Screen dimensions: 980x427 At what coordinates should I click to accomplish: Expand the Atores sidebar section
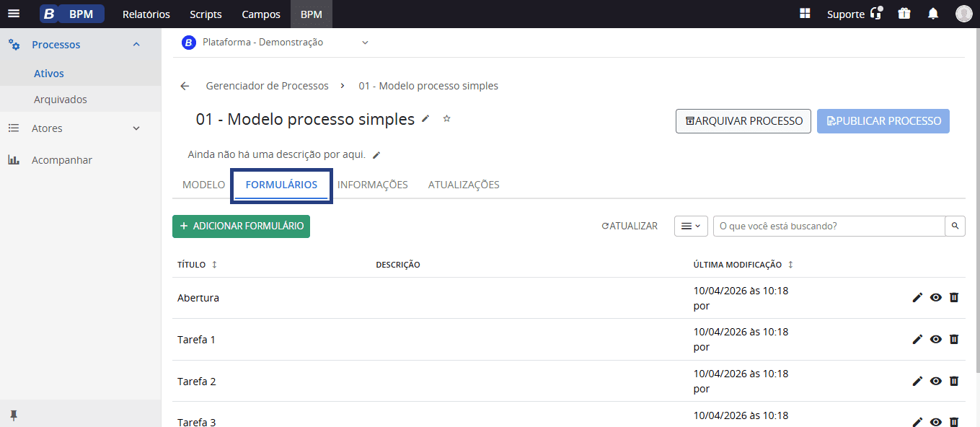coord(136,128)
